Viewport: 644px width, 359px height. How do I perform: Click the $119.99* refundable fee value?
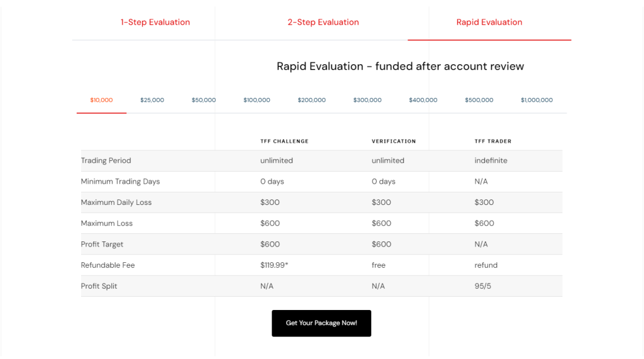274,265
